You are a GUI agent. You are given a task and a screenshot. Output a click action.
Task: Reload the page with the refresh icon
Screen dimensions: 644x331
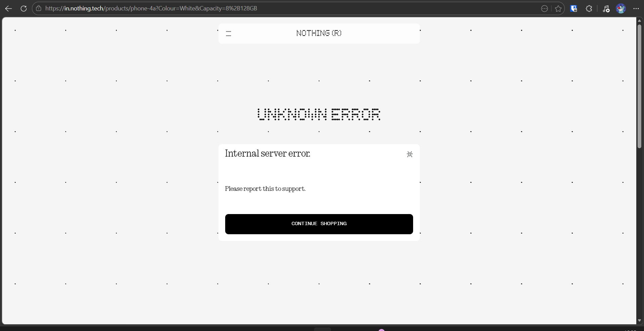point(23,9)
